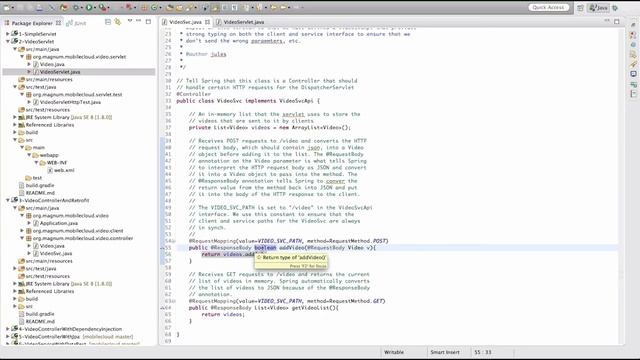This screenshot has width=640, height=360.
Task: Open the New Java Class dropdown arrow
Action: [x=160, y=7]
